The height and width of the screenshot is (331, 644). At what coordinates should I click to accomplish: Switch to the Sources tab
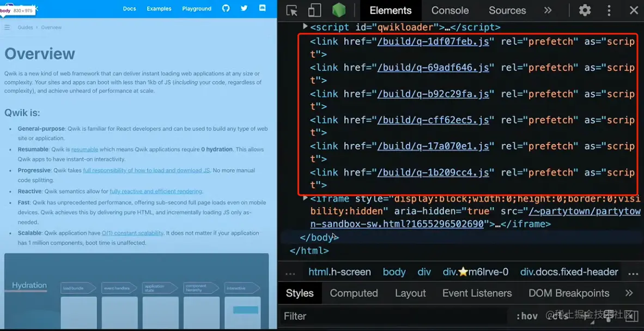click(507, 10)
